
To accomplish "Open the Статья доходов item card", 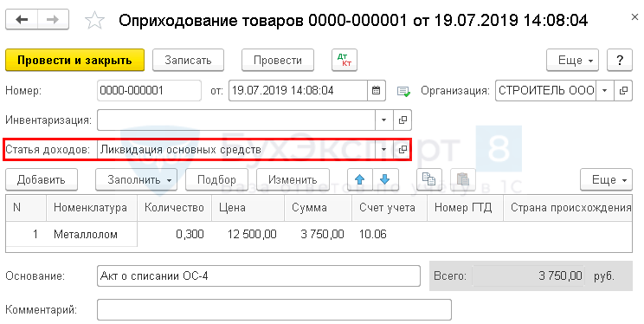I will pos(402,149).
